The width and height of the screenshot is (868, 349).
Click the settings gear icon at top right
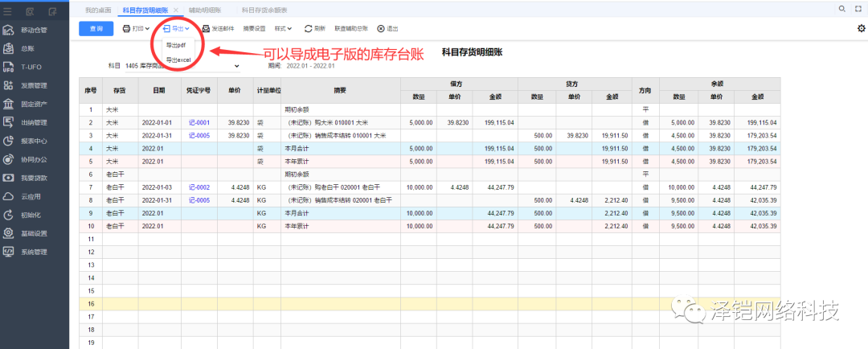point(861,29)
